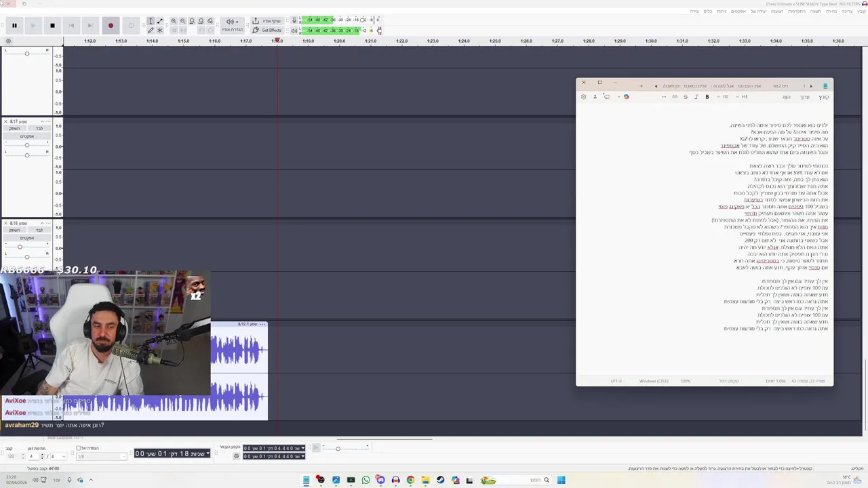Mute track 18 with השתק button
This screenshot has height=488, width=868.
click(14, 230)
